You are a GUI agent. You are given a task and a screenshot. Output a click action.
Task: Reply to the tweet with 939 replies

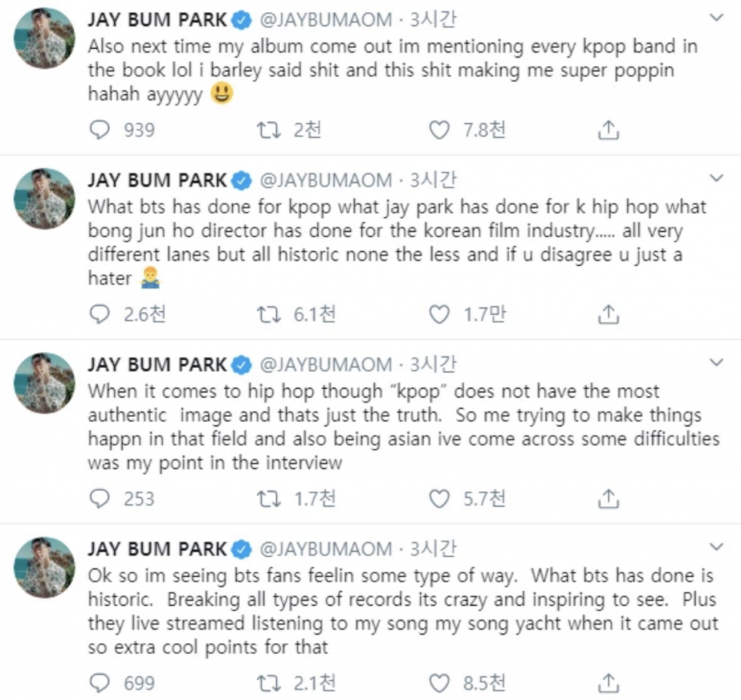99,130
